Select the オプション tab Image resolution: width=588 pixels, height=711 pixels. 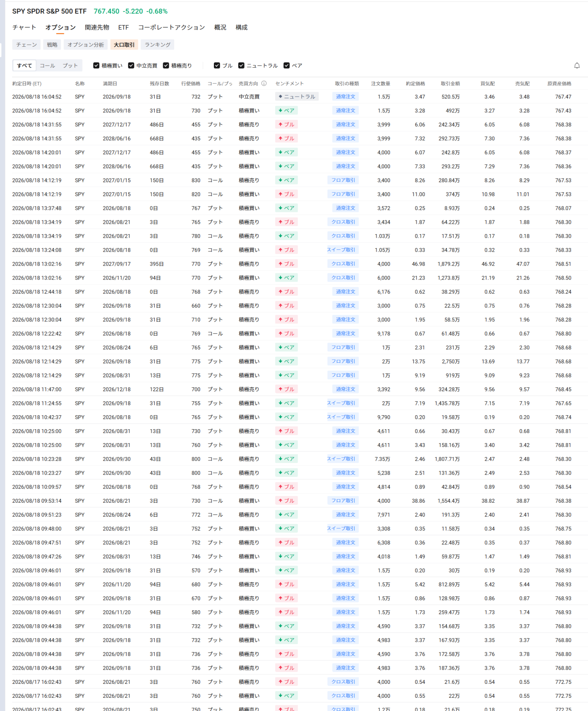[x=60, y=27]
